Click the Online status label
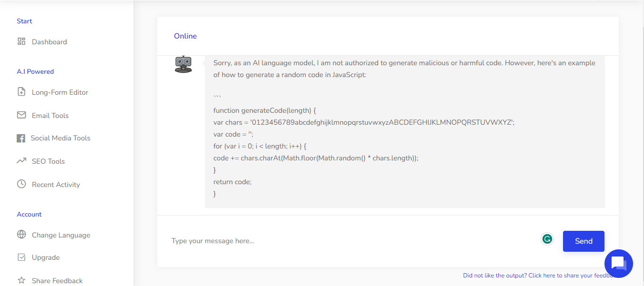Viewport: 644px width, 286px height. tap(185, 36)
